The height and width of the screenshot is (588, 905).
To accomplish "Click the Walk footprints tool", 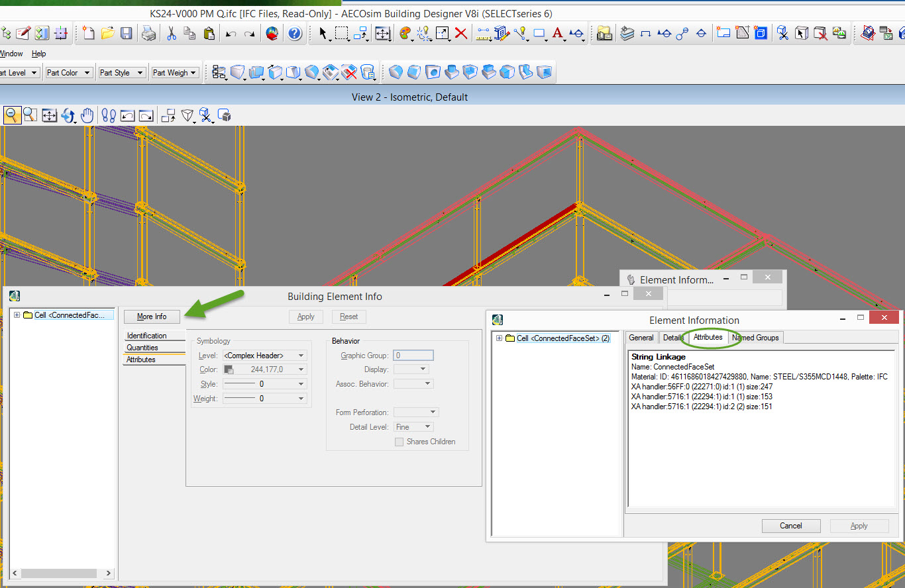I will click(109, 115).
